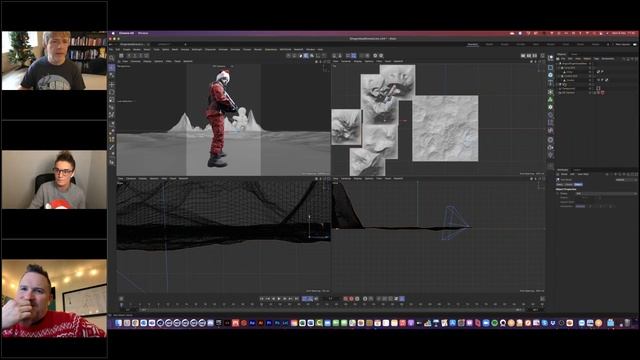Open the Object Manager's Bookmarks menu
The image size is (640, 360).
tap(608, 59)
